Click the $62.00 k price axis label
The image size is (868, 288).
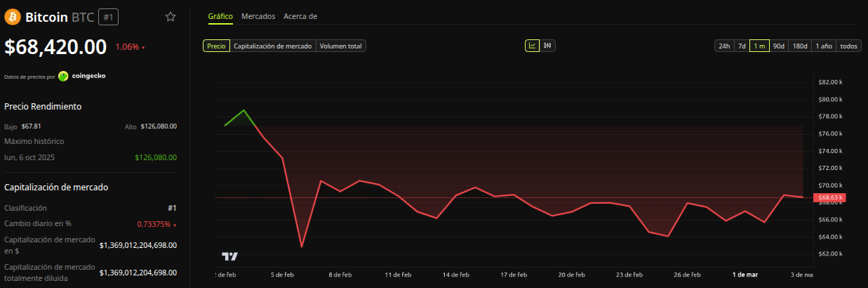[x=829, y=254]
